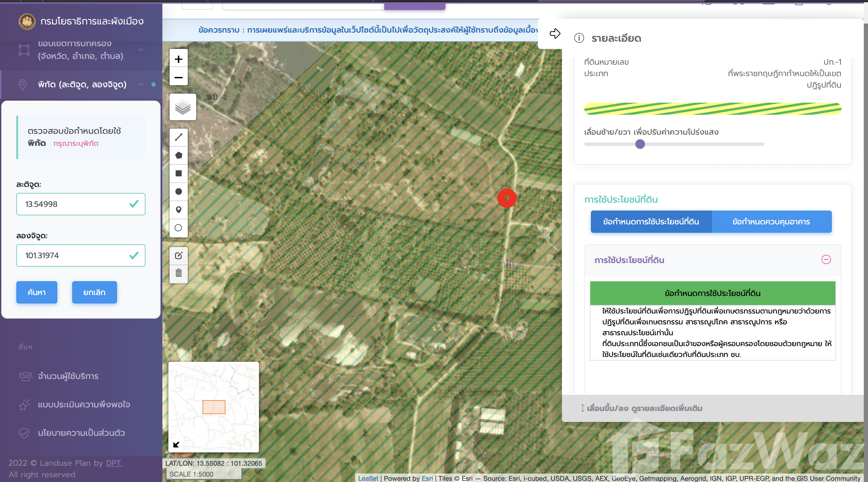Click the delete layers trash icon
The image size is (868, 482).
pyautogui.click(x=179, y=273)
